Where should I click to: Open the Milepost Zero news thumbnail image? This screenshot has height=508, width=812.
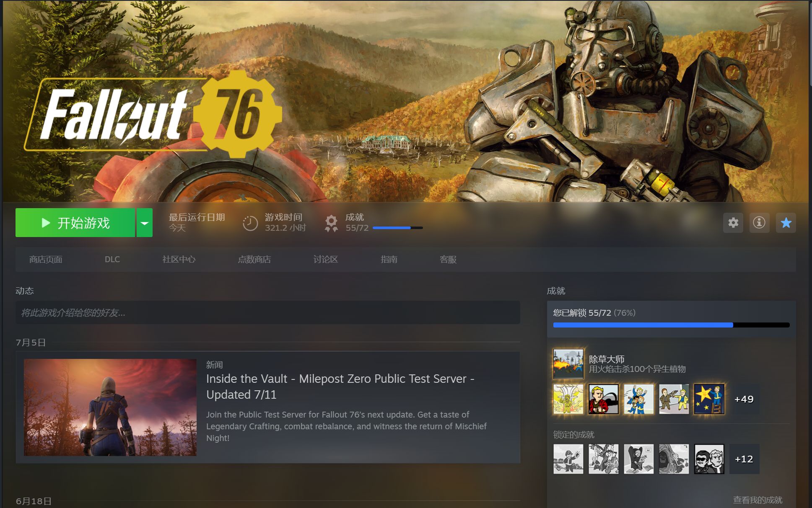pyautogui.click(x=110, y=407)
